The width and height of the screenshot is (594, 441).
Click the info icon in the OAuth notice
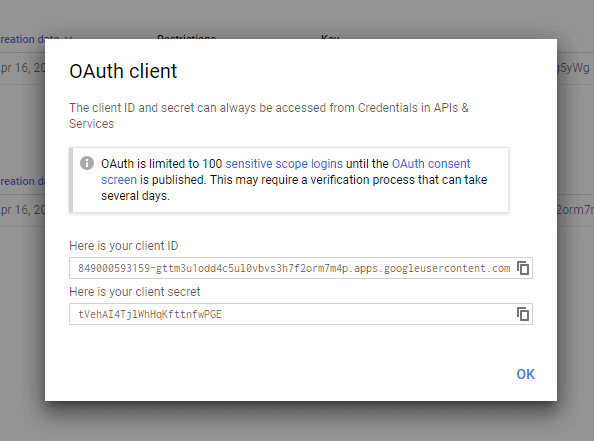[87, 163]
